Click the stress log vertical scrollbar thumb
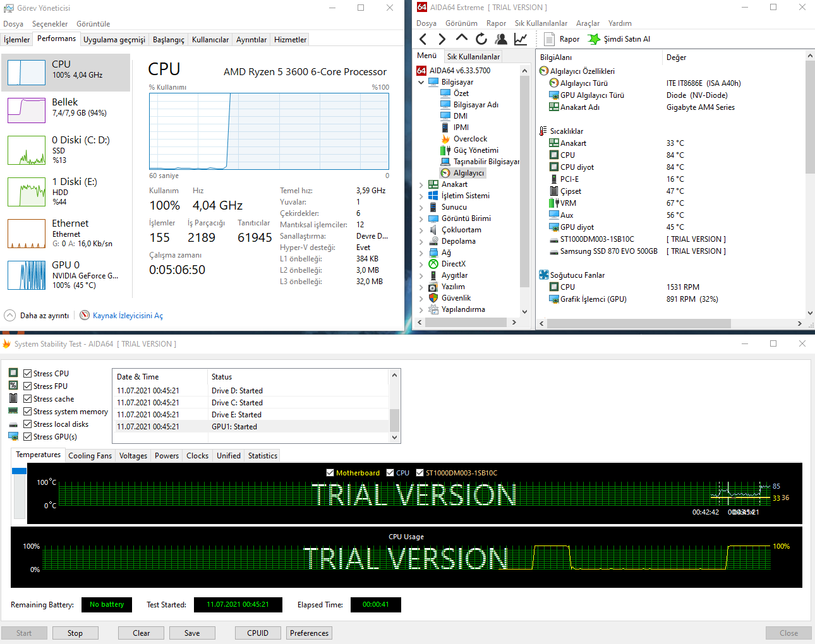The height and width of the screenshot is (644, 815). pyautogui.click(x=395, y=420)
